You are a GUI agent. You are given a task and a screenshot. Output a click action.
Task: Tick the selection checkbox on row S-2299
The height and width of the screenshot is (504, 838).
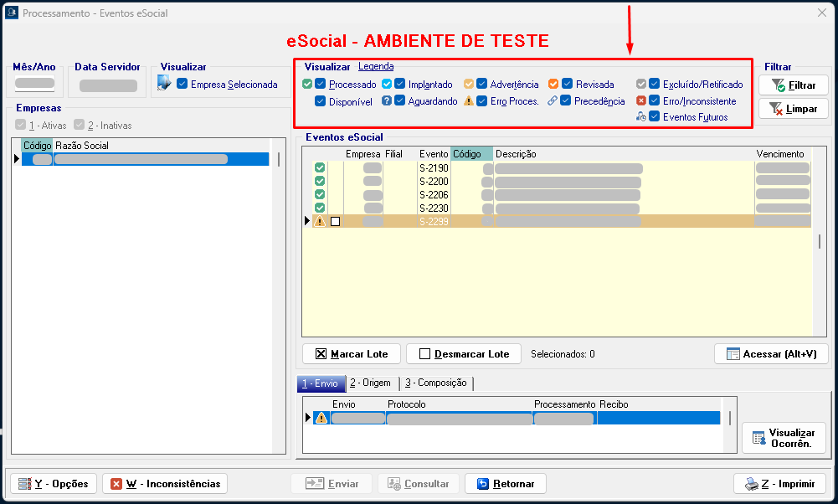pyautogui.click(x=336, y=222)
